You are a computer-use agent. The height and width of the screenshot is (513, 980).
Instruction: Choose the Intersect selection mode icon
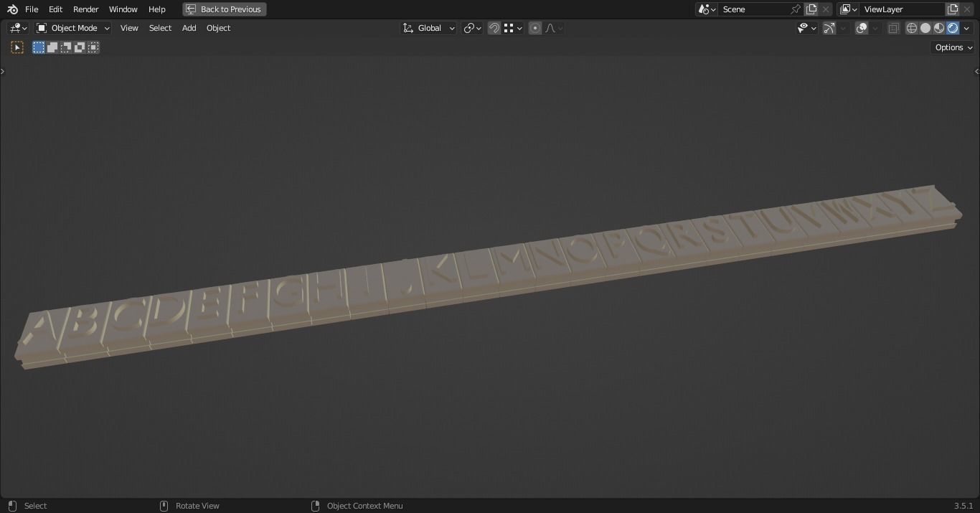(93, 47)
